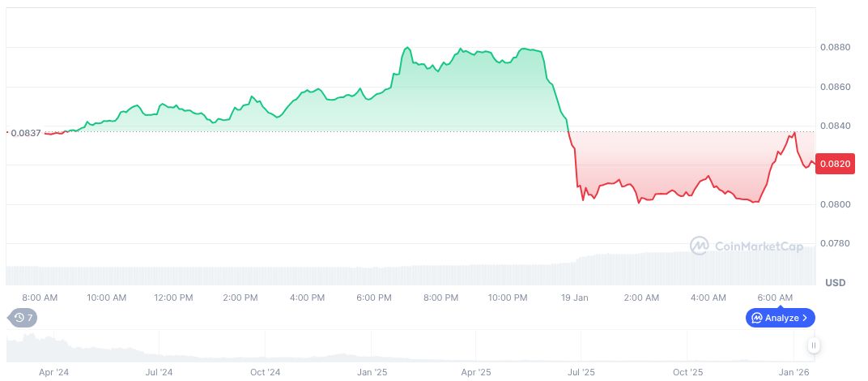Jump to Oct '25 on range timeline
Viewport: 868px width, 381px height.
687,373
